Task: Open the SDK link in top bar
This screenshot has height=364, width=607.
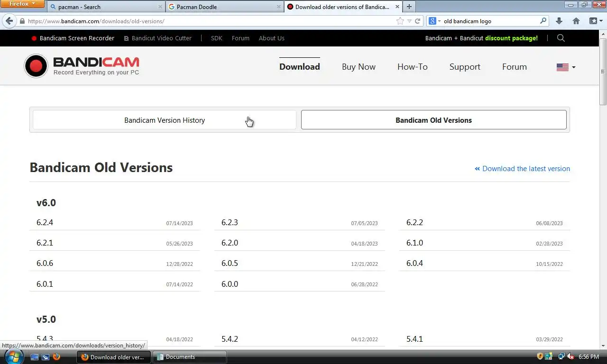Action: click(x=216, y=38)
